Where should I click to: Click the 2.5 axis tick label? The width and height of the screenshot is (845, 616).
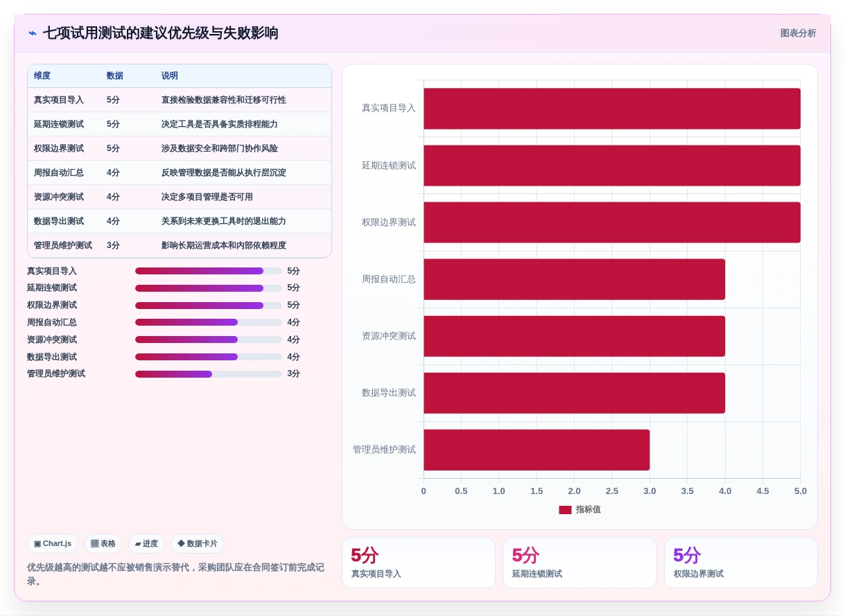(x=612, y=491)
